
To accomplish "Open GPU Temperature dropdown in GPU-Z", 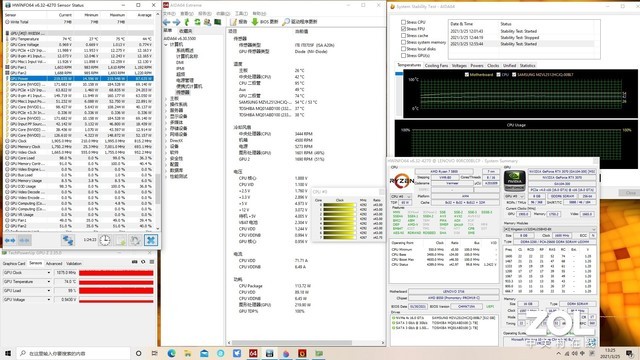I will (x=49, y=282).
